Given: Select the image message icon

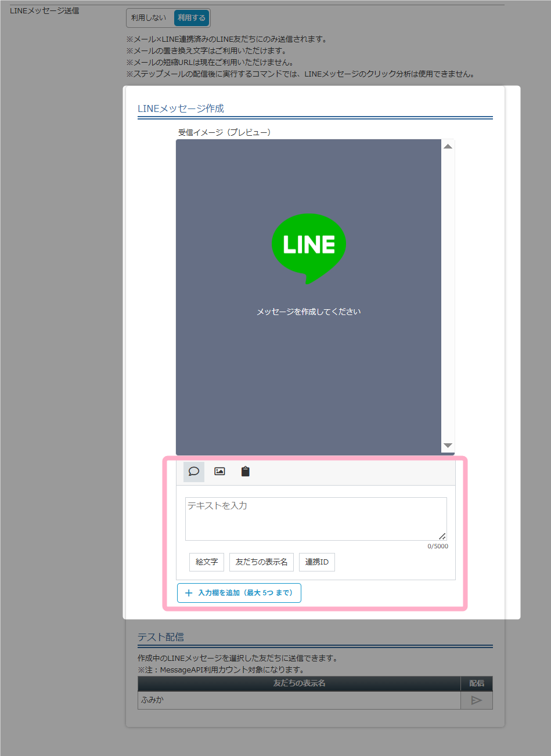Looking at the screenshot, I should [219, 472].
